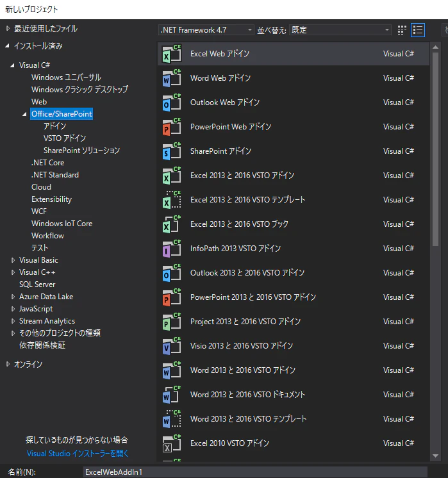This screenshot has width=448, height=478.
Task: Select the テスト category
Action: pyautogui.click(x=40, y=248)
